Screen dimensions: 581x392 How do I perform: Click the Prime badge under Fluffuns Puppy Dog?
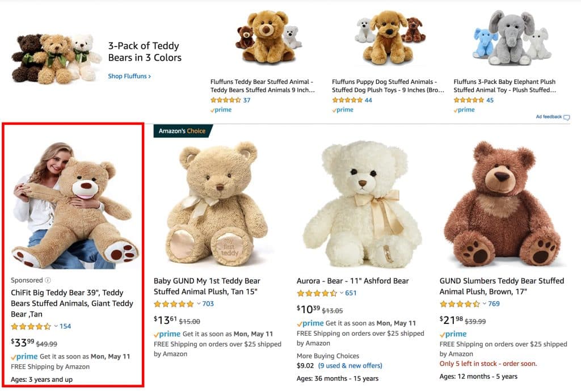pos(344,109)
